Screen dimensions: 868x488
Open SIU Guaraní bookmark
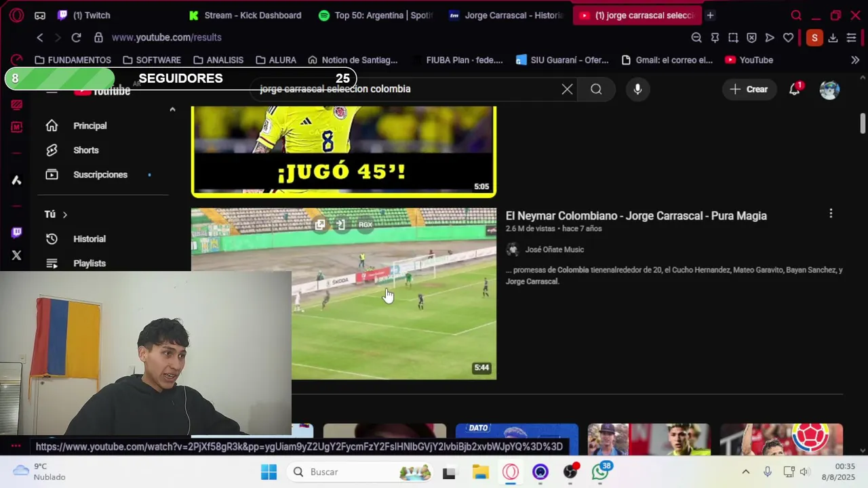pos(562,60)
